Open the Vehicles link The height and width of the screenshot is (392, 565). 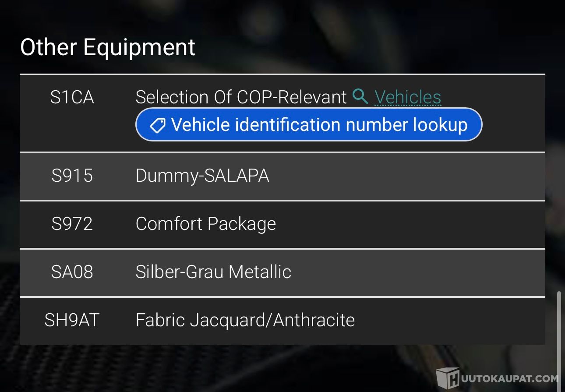[x=408, y=97]
